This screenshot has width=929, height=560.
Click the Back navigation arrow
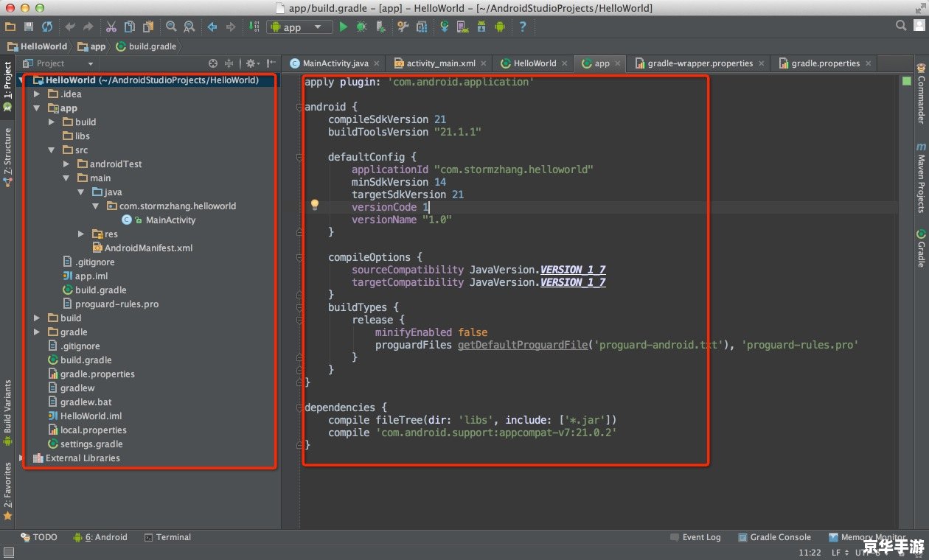212,27
